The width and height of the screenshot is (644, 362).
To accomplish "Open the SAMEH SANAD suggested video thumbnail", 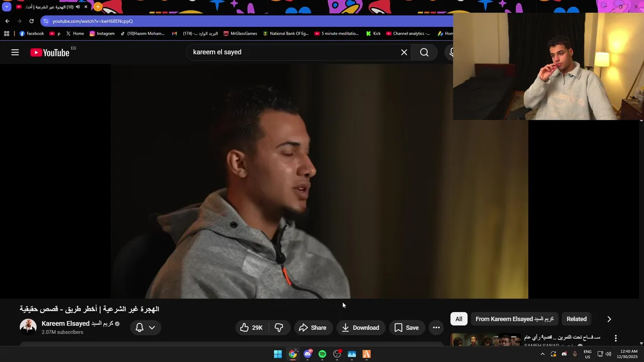I will [x=486, y=340].
